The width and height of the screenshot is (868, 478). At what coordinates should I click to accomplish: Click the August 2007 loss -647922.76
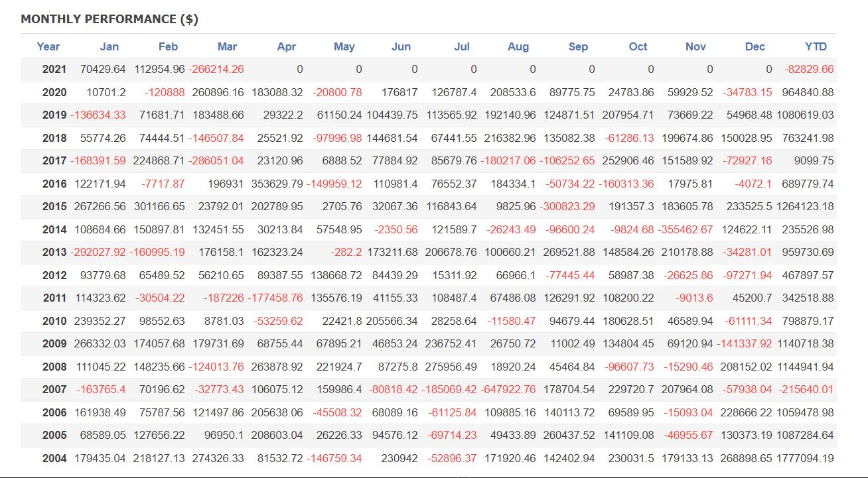pos(506,389)
